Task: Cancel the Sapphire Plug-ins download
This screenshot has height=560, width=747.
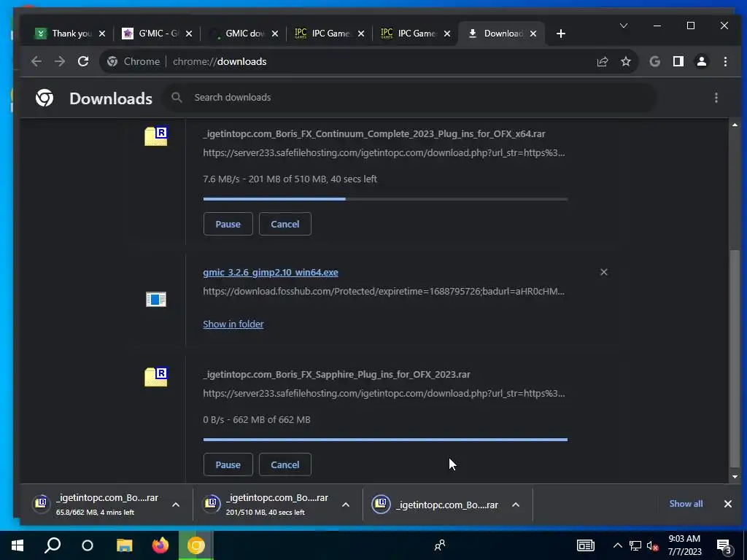Action: point(285,464)
